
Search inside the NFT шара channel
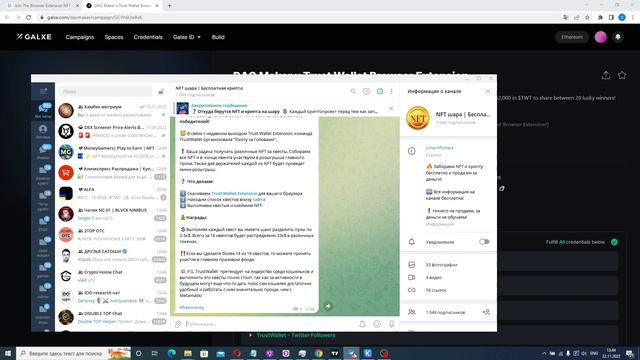pos(353,91)
